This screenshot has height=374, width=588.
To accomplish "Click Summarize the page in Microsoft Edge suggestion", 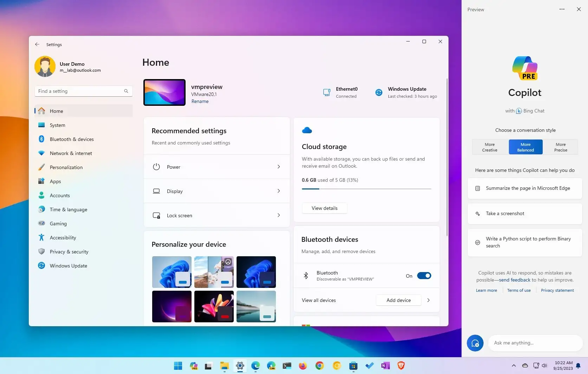I will [525, 188].
